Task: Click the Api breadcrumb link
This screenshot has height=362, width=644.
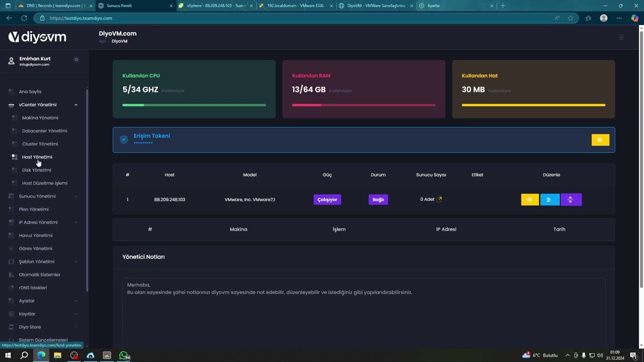Action: (102, 41)
